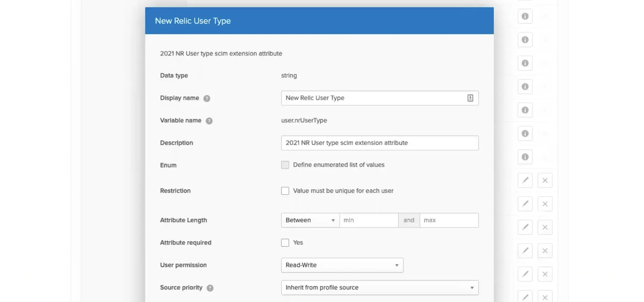Click the User permission label

pyautogui.click(x=183, y=265)
